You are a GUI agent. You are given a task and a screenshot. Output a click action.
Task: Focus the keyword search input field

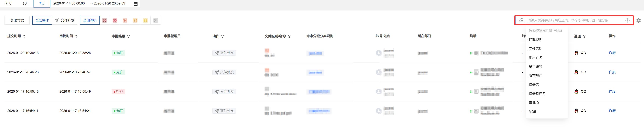click(575, 20)
